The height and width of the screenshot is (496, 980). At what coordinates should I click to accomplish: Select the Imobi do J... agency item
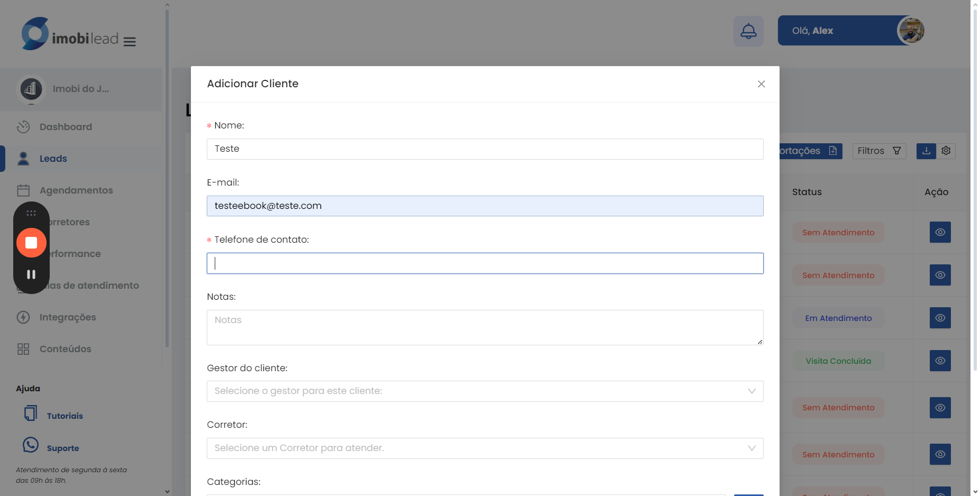(81, 89)
